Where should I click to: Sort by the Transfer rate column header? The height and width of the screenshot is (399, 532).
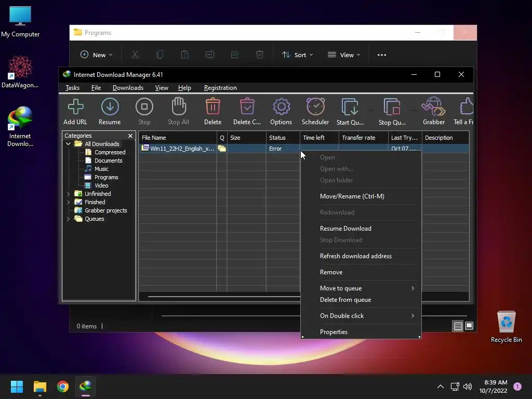(363, 138)
